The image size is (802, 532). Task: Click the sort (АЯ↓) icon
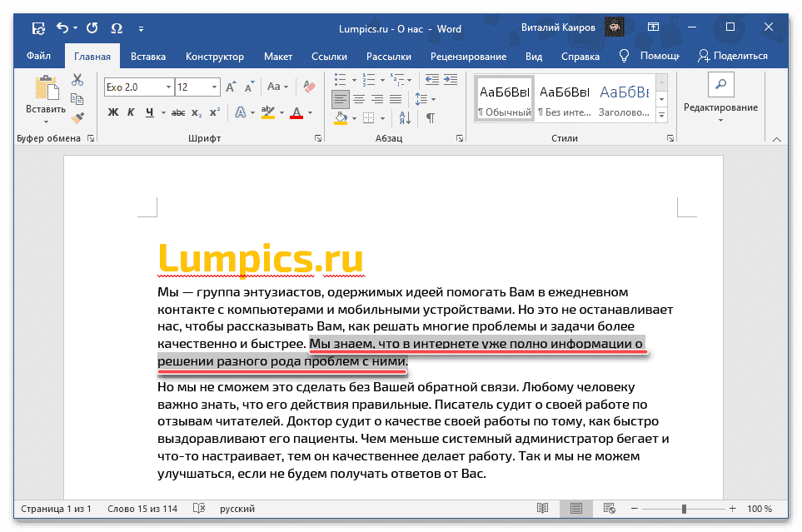405,117
